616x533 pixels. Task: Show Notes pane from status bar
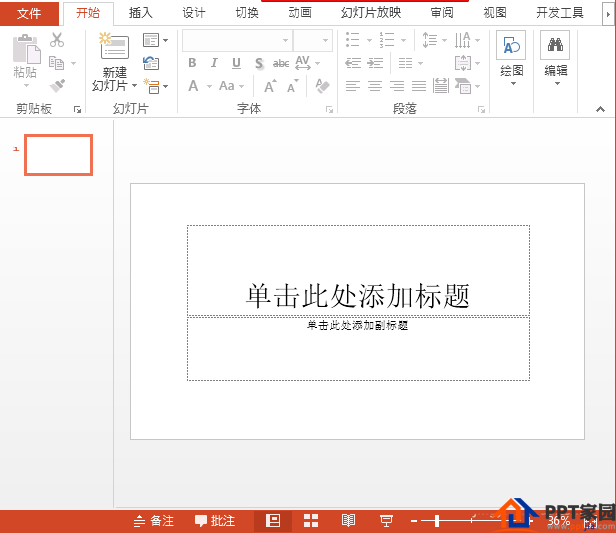(154, 521)
